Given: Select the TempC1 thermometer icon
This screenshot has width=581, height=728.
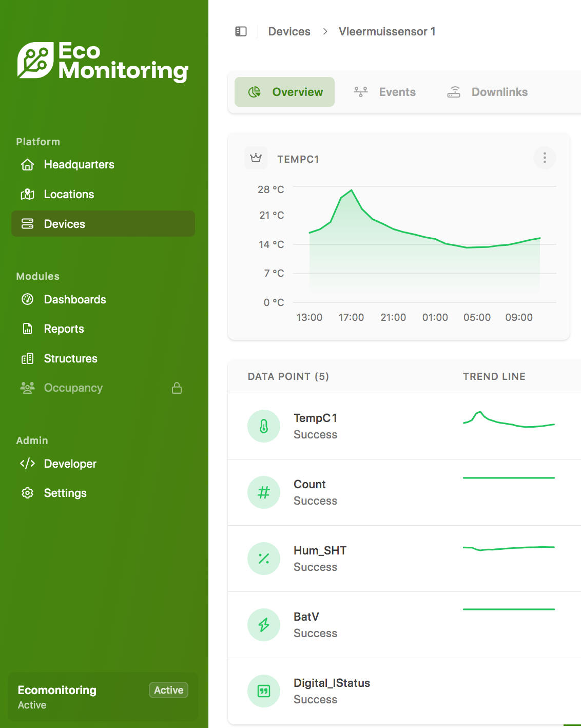Looking at the screenshot, I should point(264,426).
